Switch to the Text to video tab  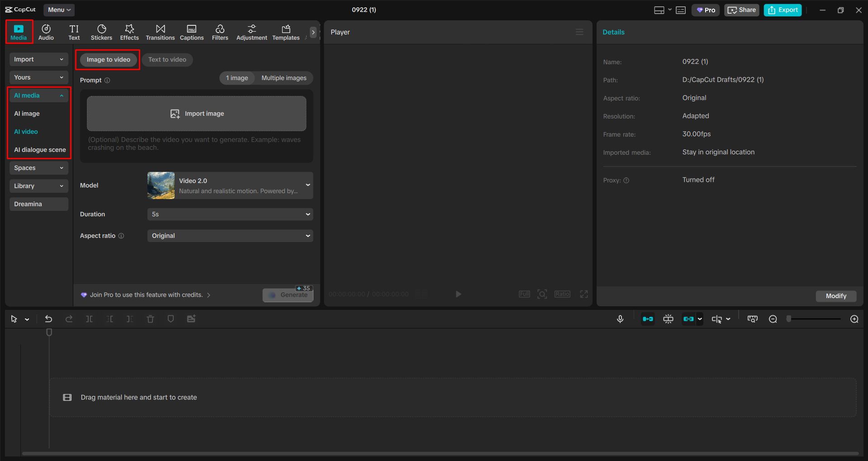pyautogui.click(x=167, y=59)
